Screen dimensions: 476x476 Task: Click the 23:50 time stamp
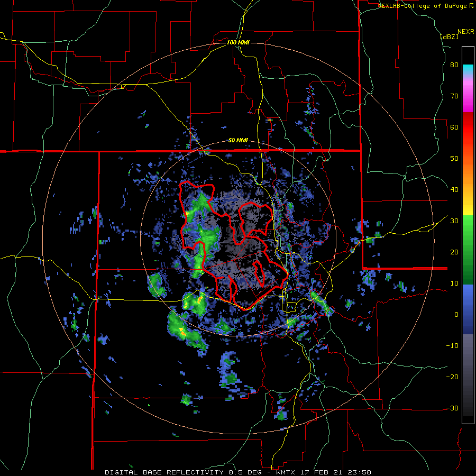[360, 472]
